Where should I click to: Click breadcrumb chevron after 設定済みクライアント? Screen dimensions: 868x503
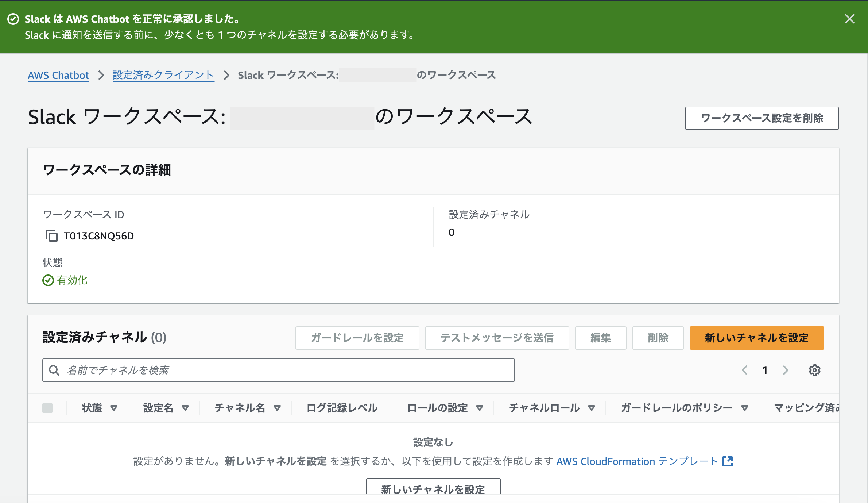[x=226, y=75]
